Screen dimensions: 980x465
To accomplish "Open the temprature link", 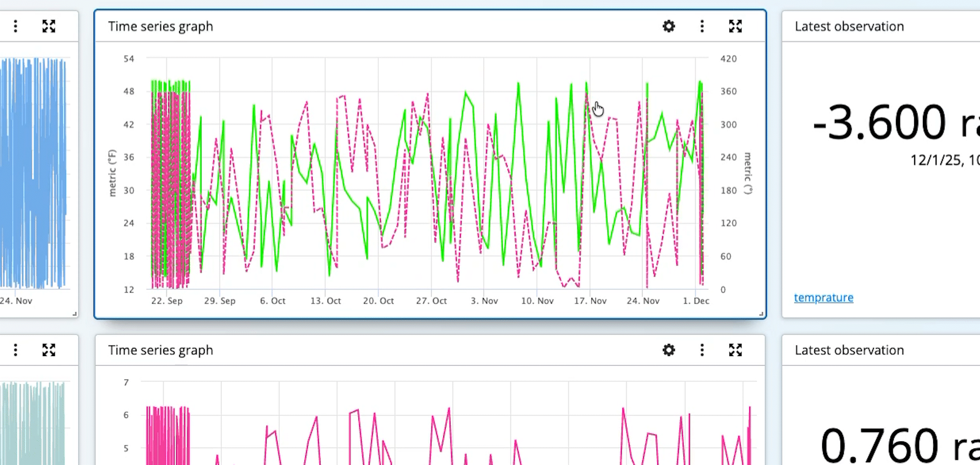I will (x=823, y=297).
